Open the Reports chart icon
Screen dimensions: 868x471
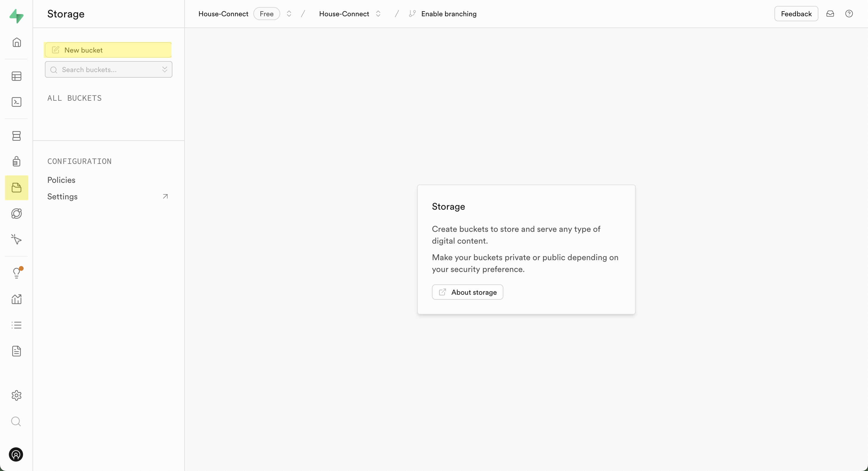[17, 299]
